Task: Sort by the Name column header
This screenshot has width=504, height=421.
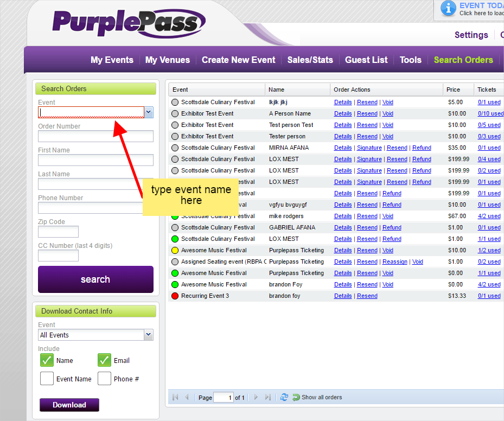Action: [x=298, y=90]
